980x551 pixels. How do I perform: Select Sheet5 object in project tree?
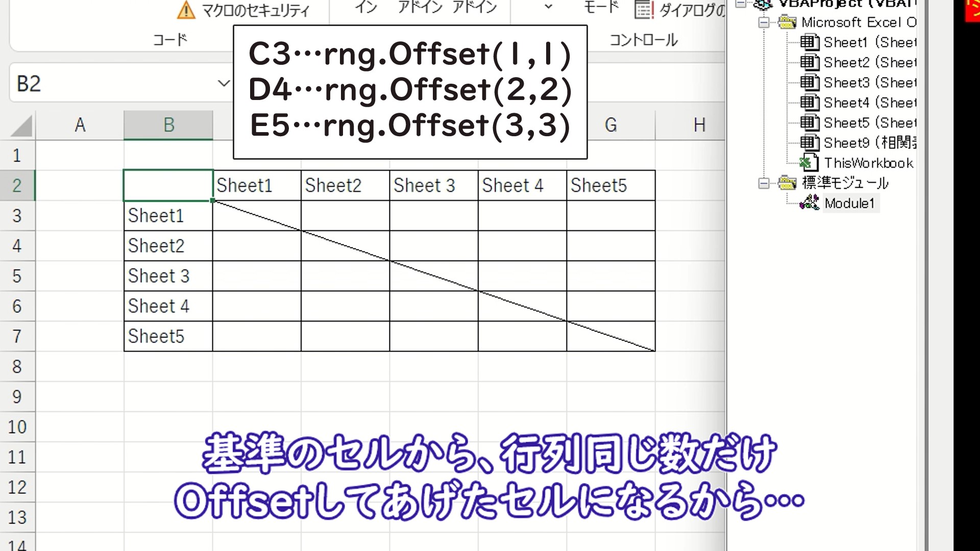pos(869,123)
